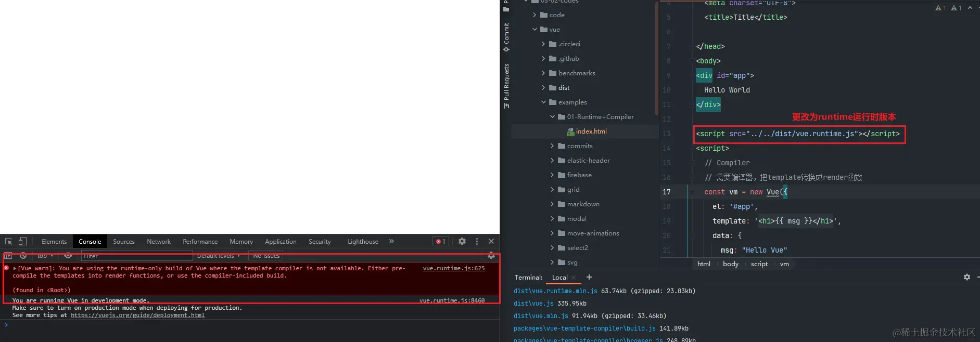Expand the benchmarks folder
The height and width of the screenshot is (342, 980).
coord(543,73)
